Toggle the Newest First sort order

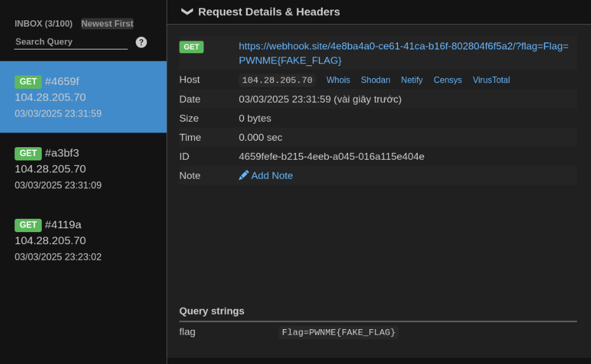[x=107, y=23]
